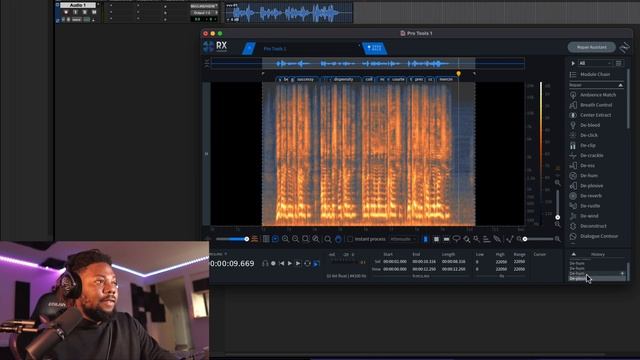This screenshot has height=360, width=640.
Task: Select the last De-plosive History entry
Action: click(596, 278)
